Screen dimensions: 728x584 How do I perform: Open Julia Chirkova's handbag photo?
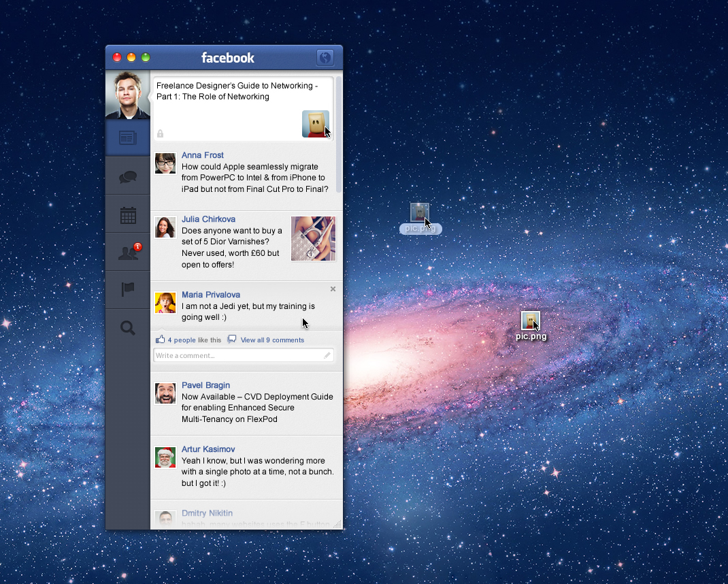point(314,238)
